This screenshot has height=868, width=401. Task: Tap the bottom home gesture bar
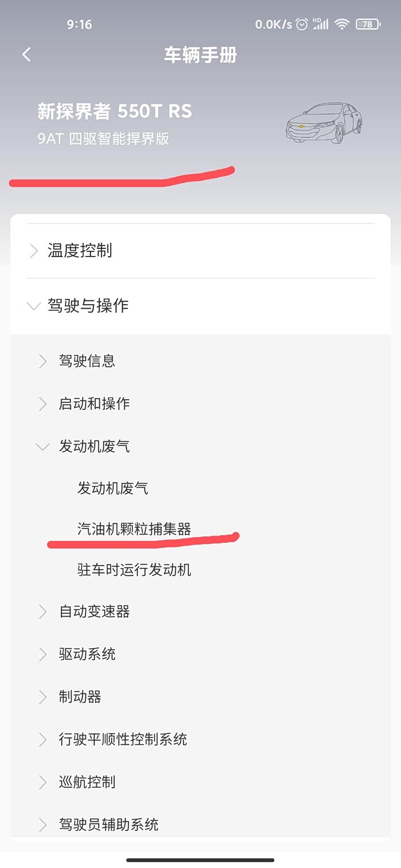(200, 860)
